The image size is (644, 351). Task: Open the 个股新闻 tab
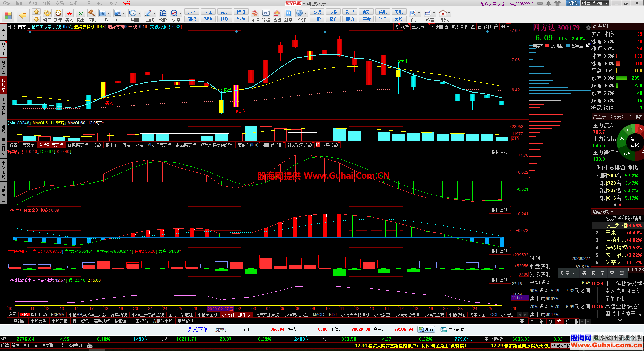(17, 321)
